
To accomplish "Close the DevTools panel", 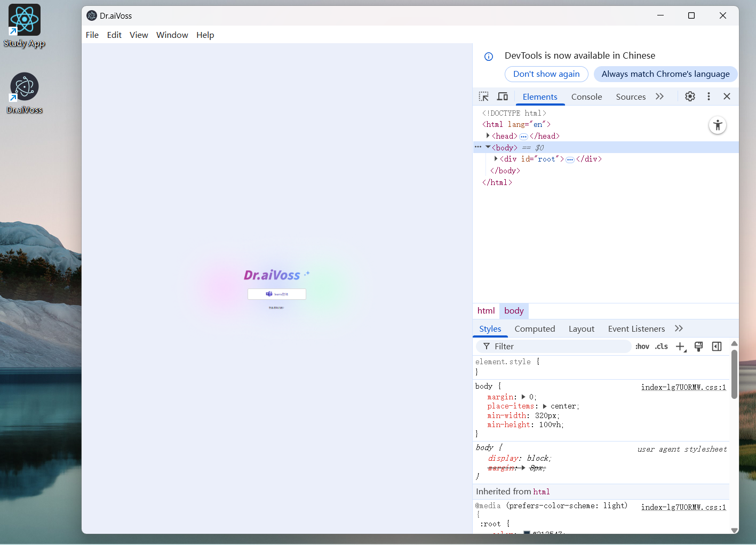I will tap(727, 97).
